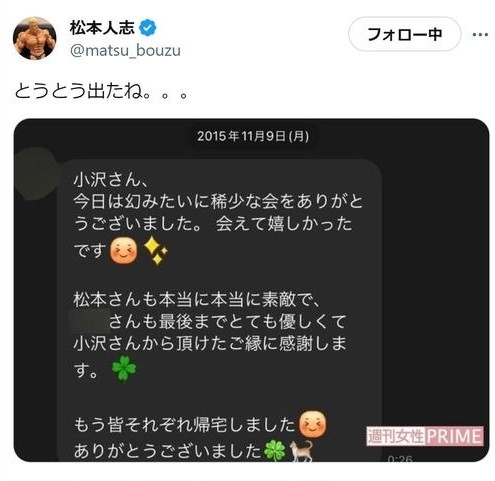The image size is (495, 481).
Task: Click the clover emoji beside the cat
Action: [275, 451]
